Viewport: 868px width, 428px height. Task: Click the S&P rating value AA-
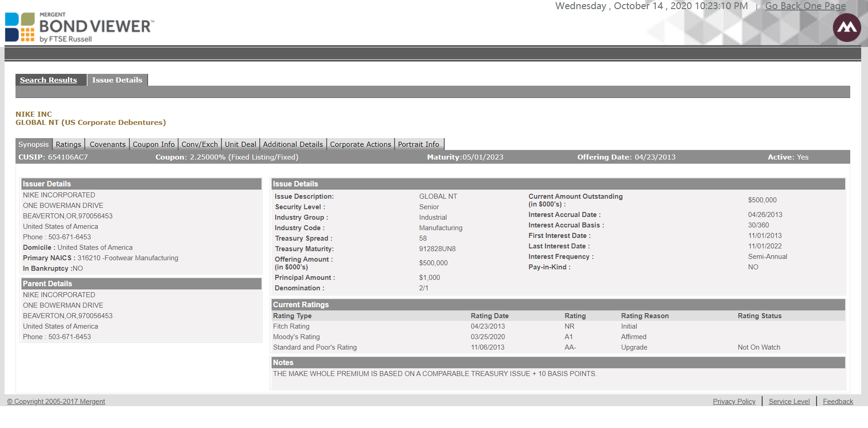pyautogui.click(x=570, y=347)
